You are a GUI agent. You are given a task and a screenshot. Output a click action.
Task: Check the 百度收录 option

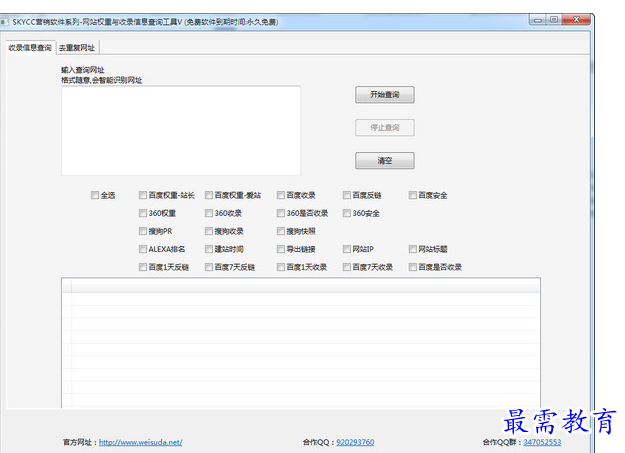tap(281, 195)
